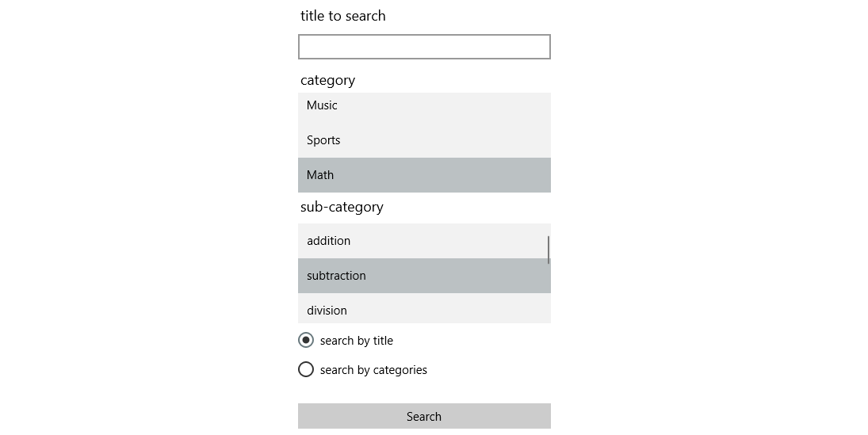Click the 'title to search' label
Image resolution: width=868 pixels, height=435 pixels.
(x=343, y=16)
